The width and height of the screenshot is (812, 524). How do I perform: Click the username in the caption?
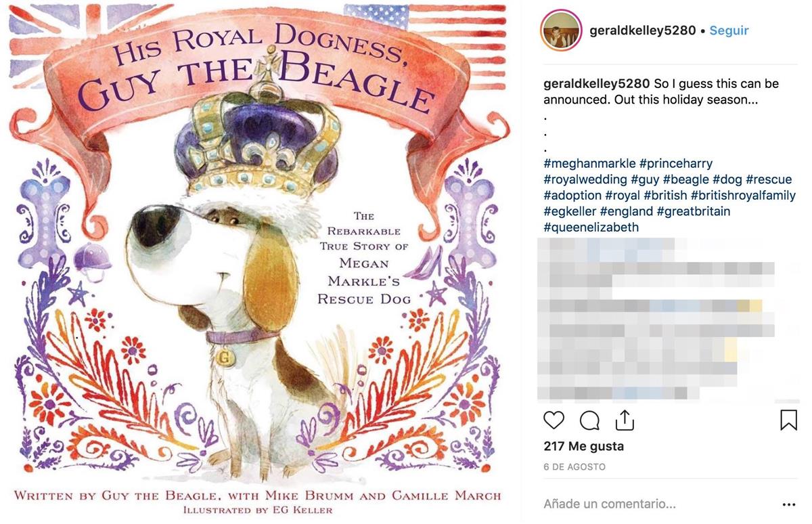pos(596,84)
